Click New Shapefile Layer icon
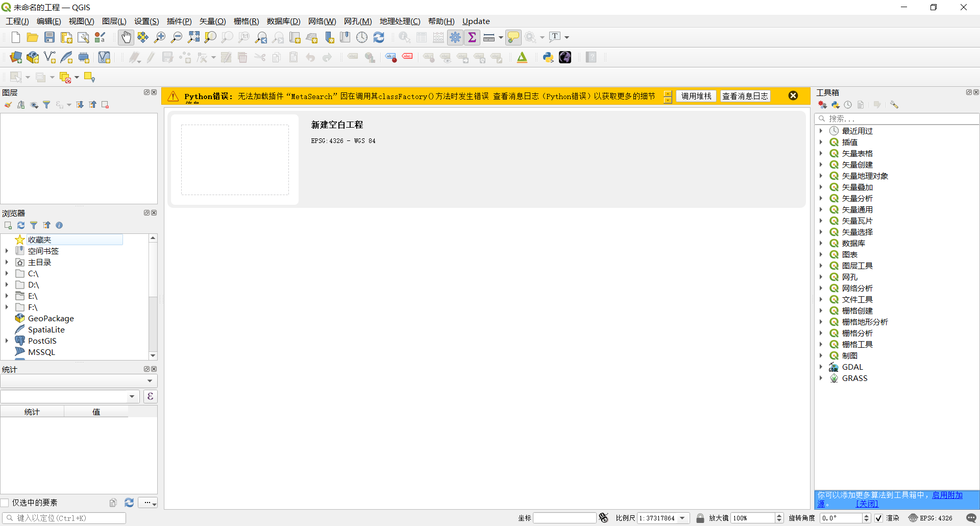The width and height of the screenshot is (980, 526). pos(50,57)
